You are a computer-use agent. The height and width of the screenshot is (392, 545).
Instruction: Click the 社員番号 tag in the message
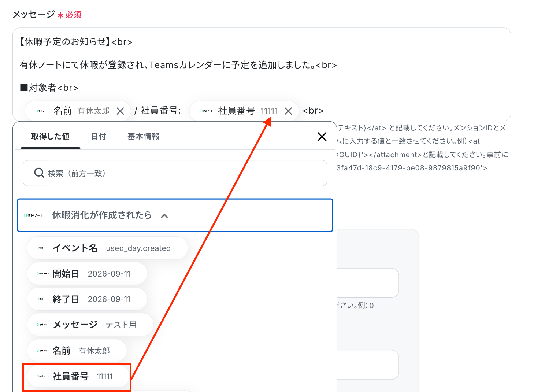click(244, 111)
